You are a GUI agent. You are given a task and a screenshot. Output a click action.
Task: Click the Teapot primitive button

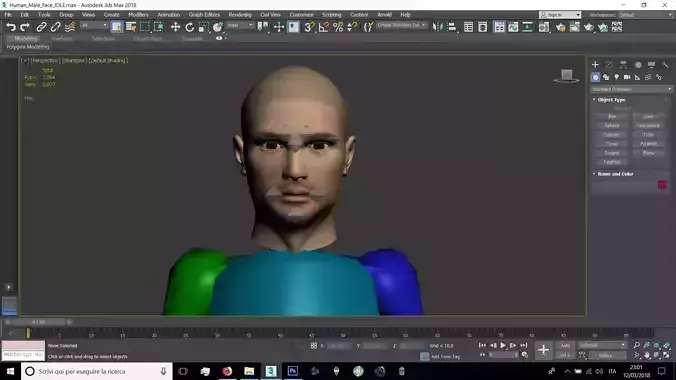click(612, 153)
